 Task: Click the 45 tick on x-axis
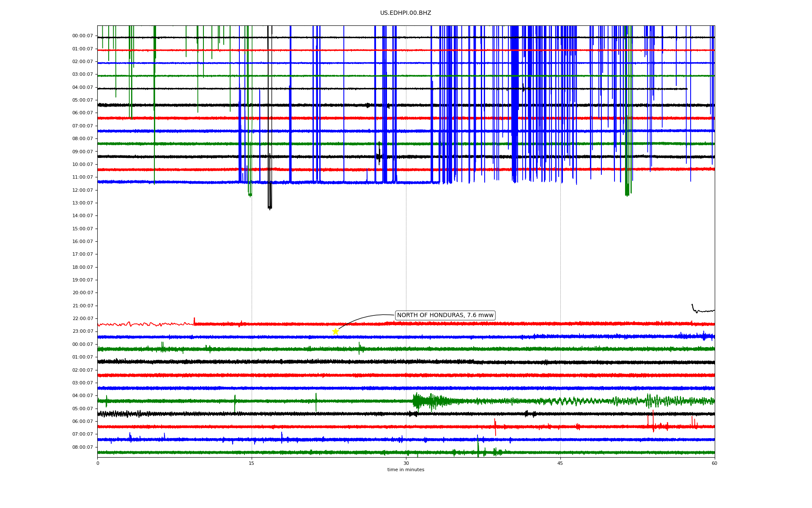[x=560, y=463]
